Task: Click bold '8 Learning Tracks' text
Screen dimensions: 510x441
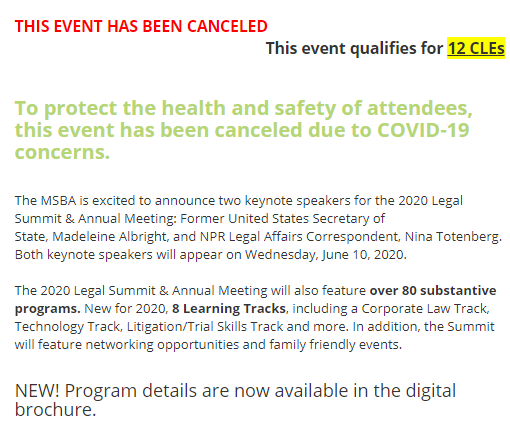Action: (229, 309)
